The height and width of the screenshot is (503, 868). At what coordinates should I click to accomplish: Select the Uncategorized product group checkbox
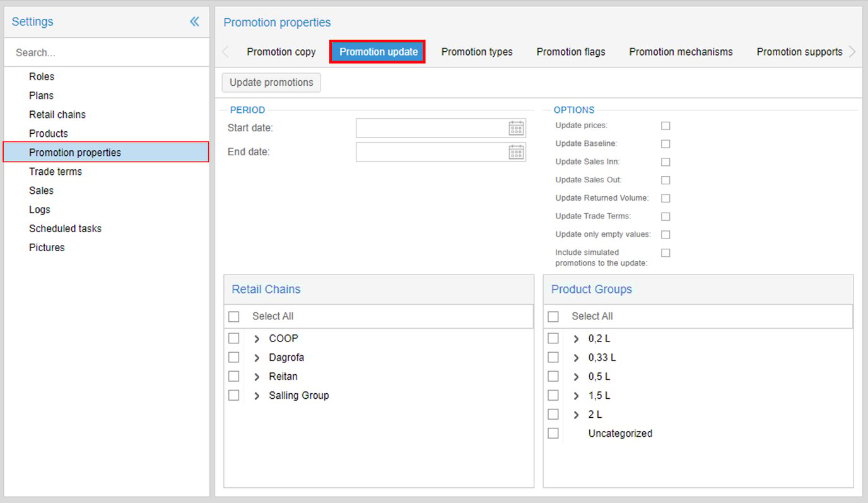click(x=553, y=434)
